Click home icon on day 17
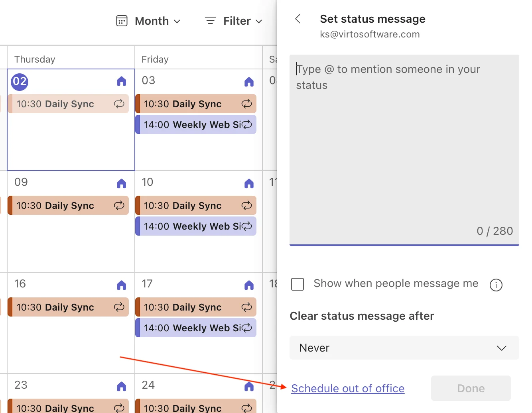This screenshot has width=532, height=413. [249, 285]
